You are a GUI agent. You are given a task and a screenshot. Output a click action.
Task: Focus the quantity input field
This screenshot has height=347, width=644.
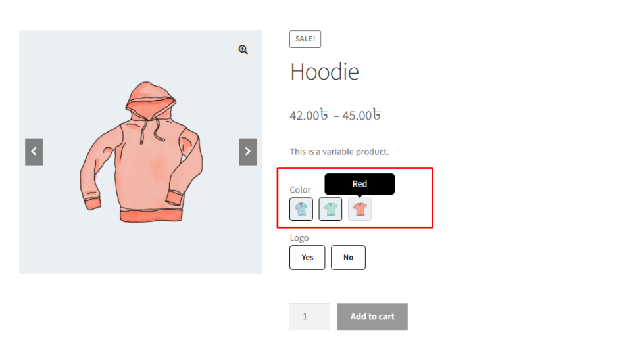click(x=309, y=317)
